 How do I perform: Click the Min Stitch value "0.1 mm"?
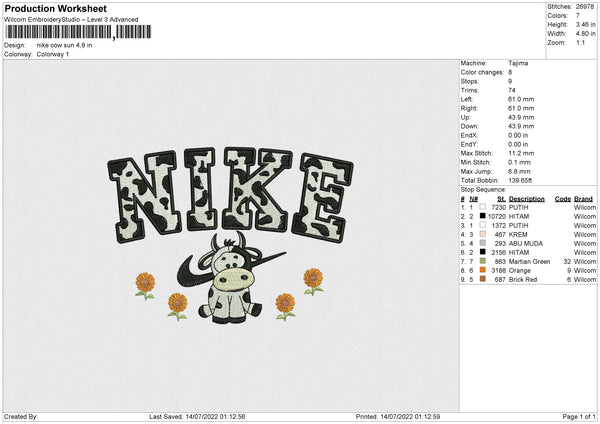pyautogui.click(x=520, y=162)
